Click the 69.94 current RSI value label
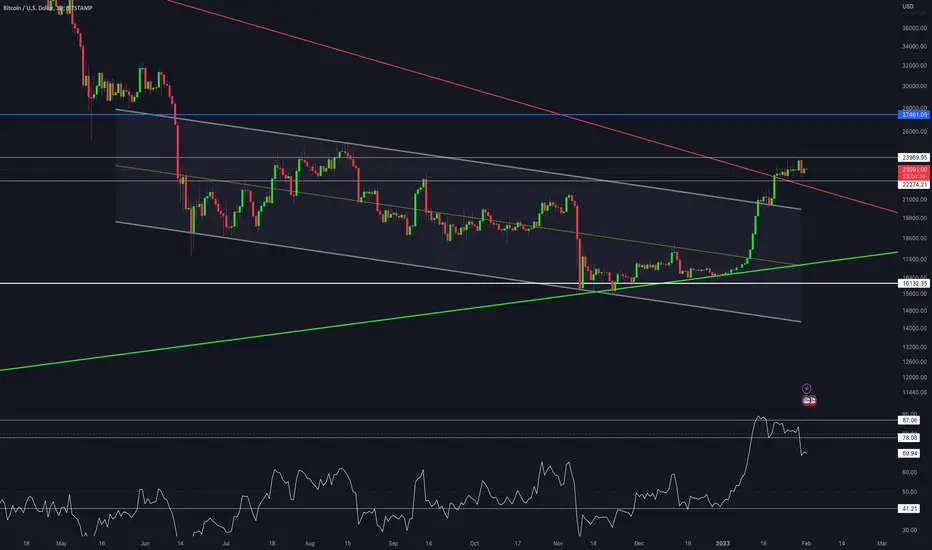The image size is (932, 550). pos(909,454)
